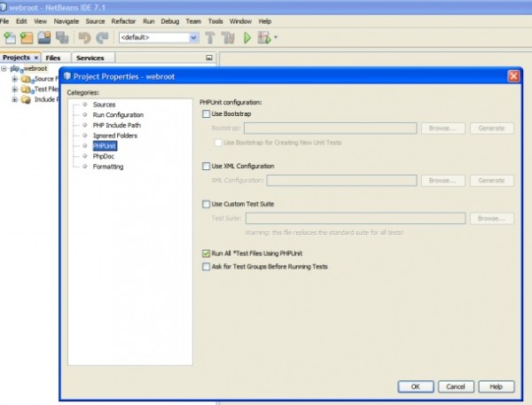Image resolution: width=532 pixels, height=405 pixels.
Task: Click the XML Configuration path field
Action: [x=341, y=181]
